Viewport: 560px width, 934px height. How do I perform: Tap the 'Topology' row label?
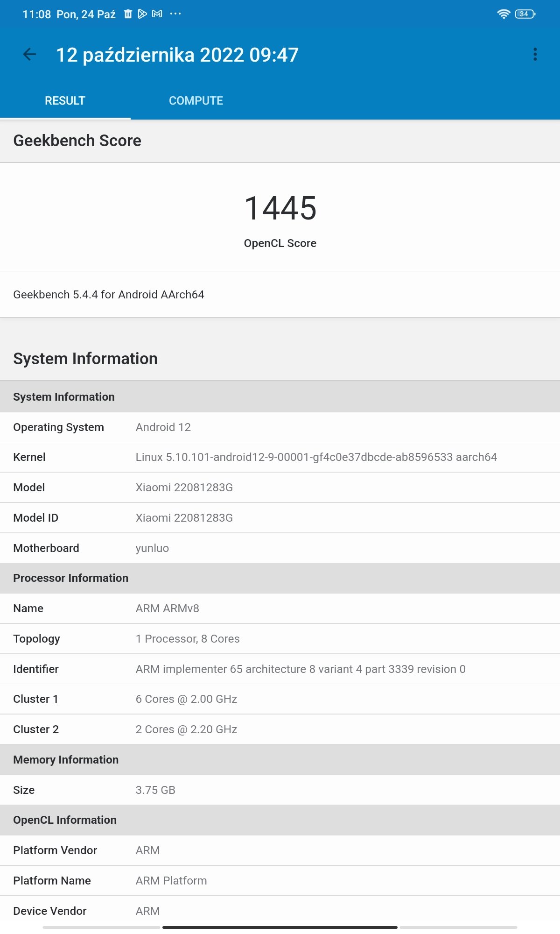pyautogui.click(x=36, y=639)
